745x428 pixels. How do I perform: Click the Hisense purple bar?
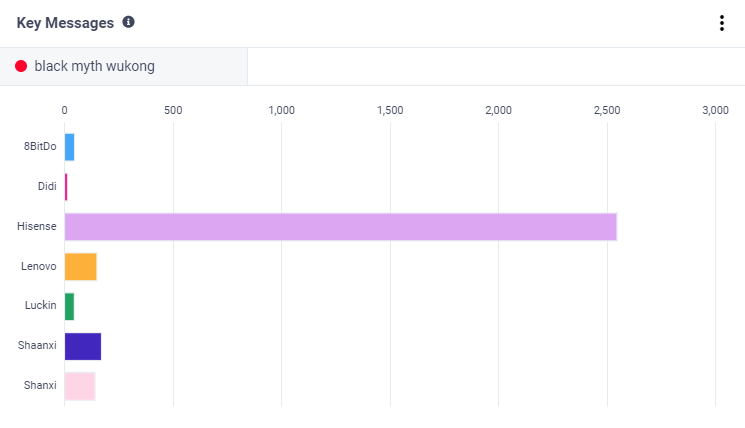pos(340,227)
